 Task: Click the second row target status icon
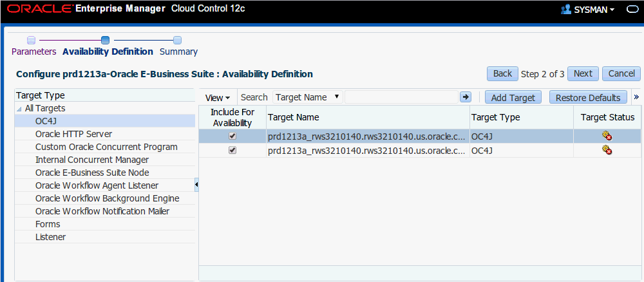pos(607,150)
